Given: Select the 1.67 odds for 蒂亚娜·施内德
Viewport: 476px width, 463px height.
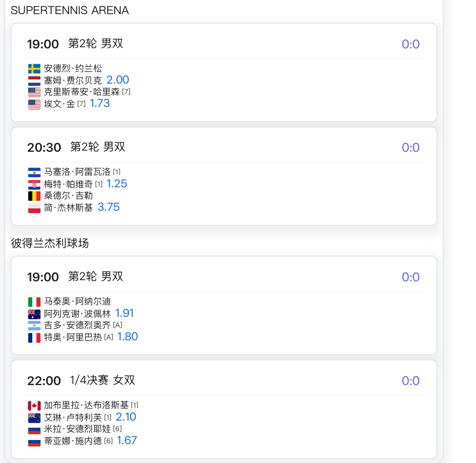Looking at the screenshot, I should click(127, 440).
